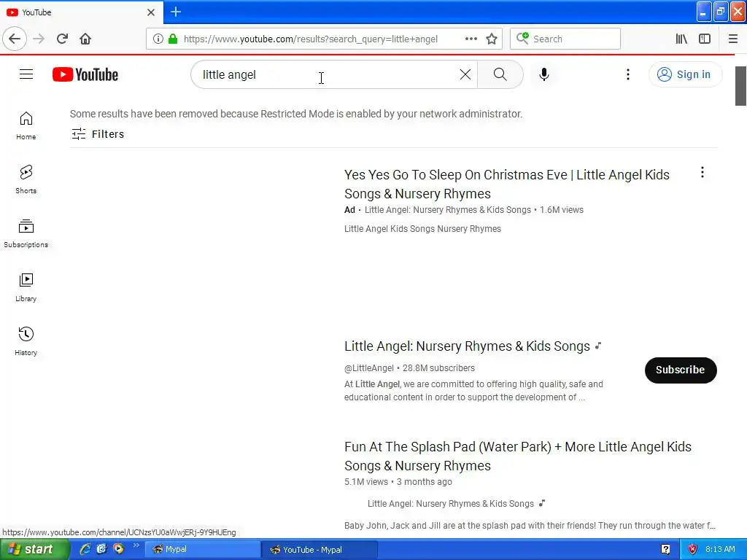Launch Internet Explorer from quick launch
The height and width of the screenshot is (560, 747).
[85, 549]
